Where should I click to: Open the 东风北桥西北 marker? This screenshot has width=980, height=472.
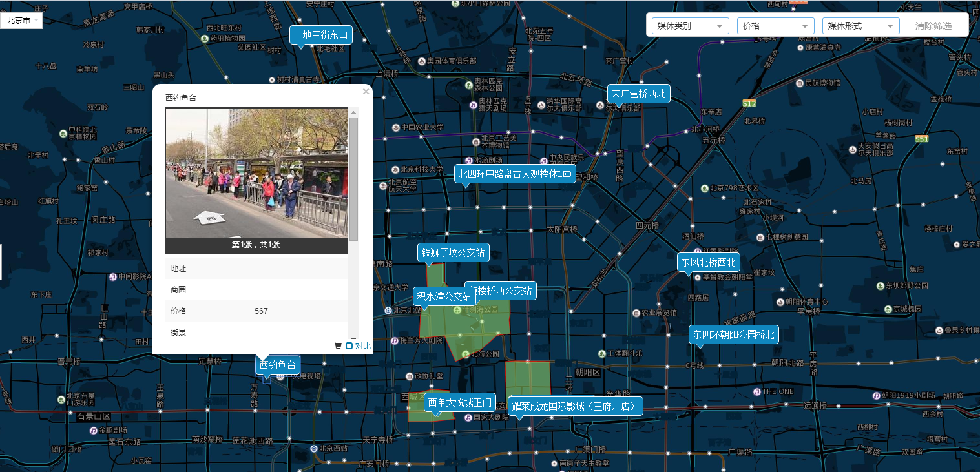click(x=709, y=262)
